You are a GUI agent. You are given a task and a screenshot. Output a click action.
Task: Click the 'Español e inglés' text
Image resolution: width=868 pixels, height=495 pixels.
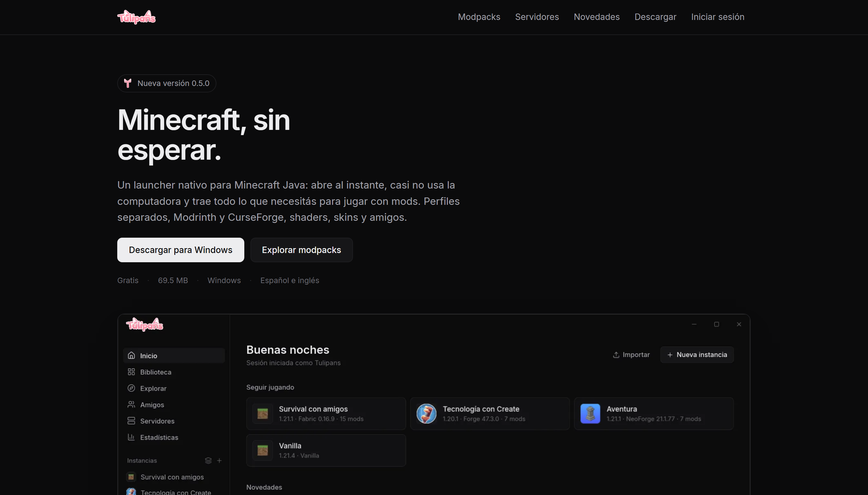290,280
